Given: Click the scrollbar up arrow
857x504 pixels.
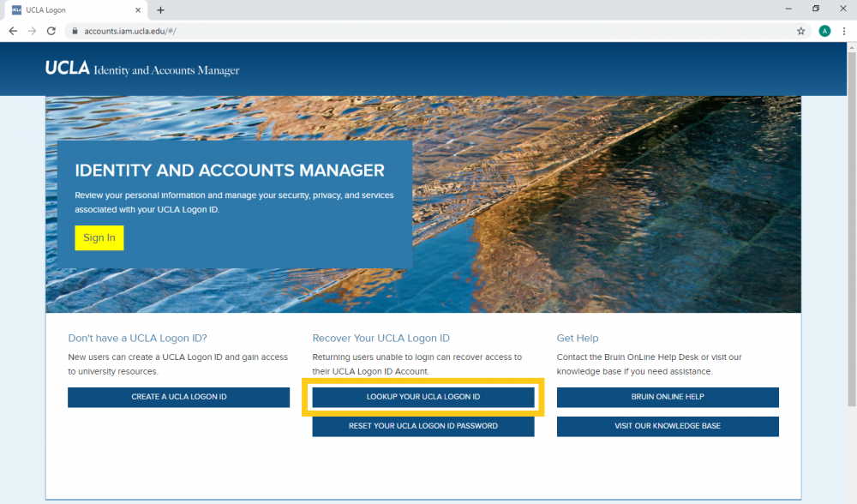Looking at the screenshot, I should (851, 47).
